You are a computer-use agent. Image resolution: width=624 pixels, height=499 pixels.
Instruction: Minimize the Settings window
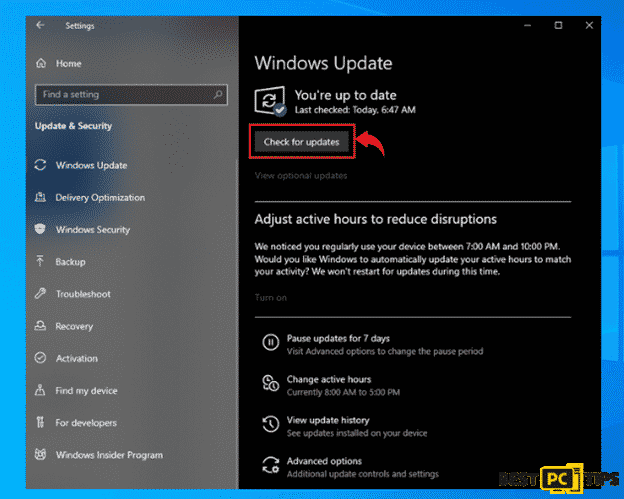point(528,25)
